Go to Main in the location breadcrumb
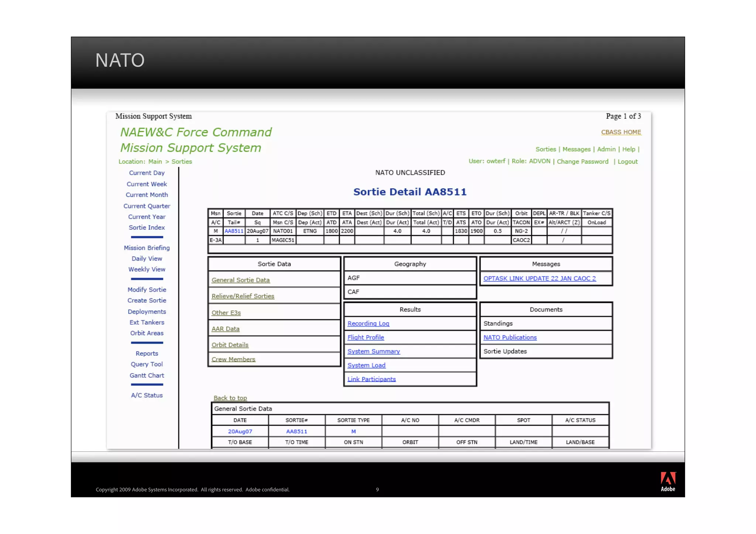This screenshot has width=756, height=534. click(155, 162)
